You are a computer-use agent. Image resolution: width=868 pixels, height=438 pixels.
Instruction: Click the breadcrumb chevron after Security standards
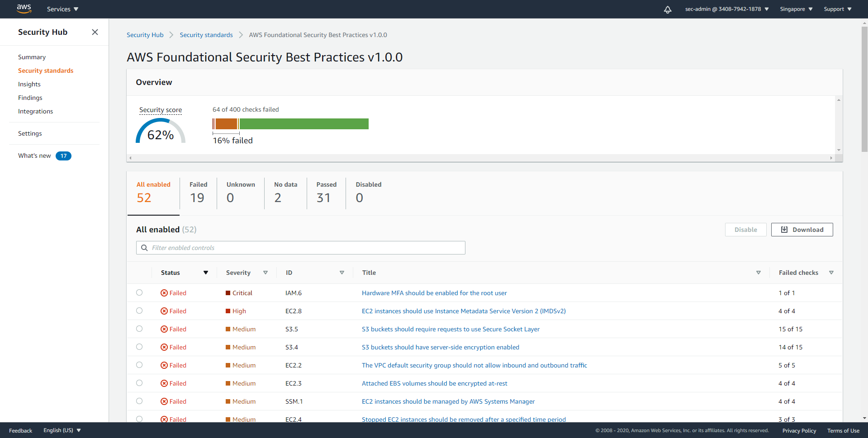point(241,35)
